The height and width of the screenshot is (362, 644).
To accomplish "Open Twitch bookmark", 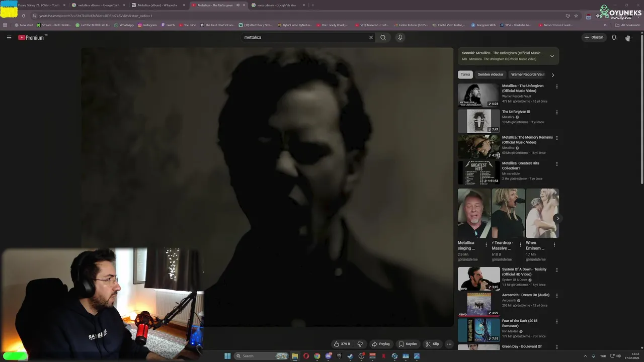I will pos(169,25).
